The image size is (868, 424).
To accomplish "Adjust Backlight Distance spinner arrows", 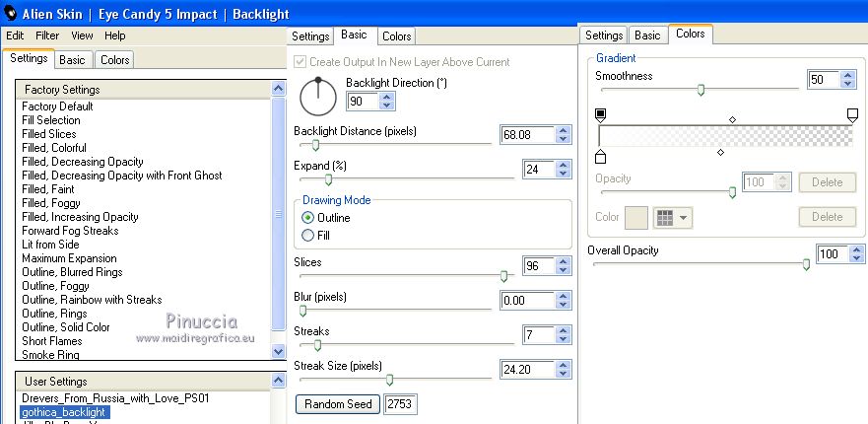I will tap(563, 135).
